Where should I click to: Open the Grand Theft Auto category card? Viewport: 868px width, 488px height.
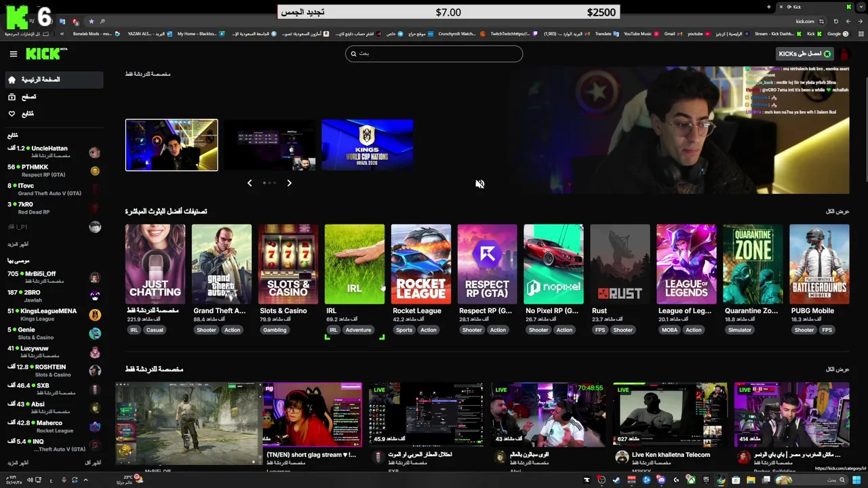point(222,264)
